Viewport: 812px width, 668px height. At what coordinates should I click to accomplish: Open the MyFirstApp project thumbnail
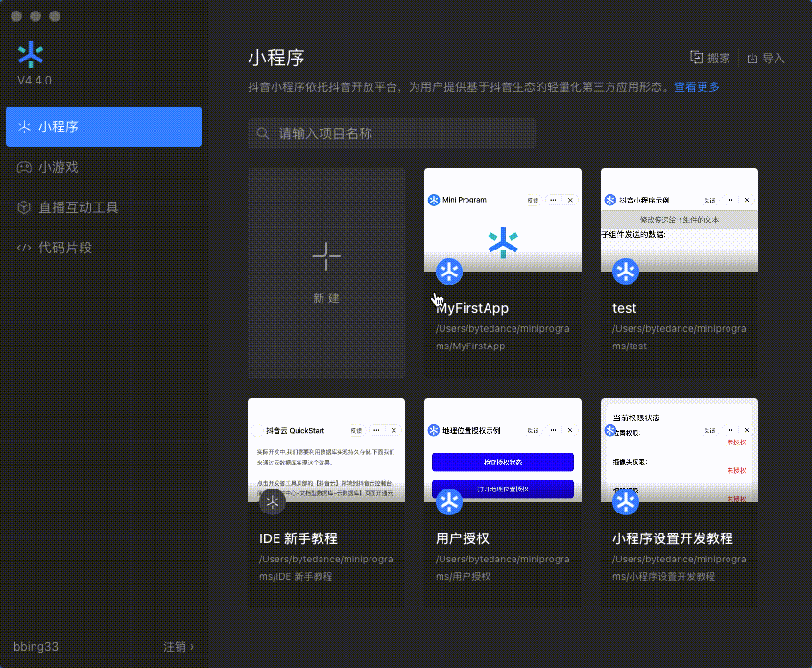(503, 220)
